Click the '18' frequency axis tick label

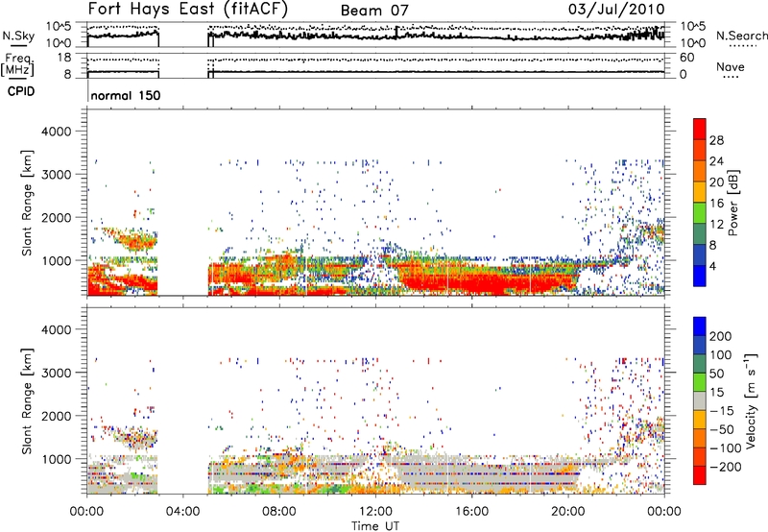click(64, 58)
